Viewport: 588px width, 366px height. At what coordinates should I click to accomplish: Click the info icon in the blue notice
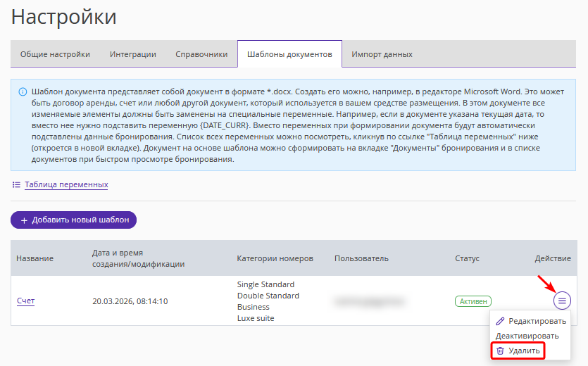tap(23, 92)
